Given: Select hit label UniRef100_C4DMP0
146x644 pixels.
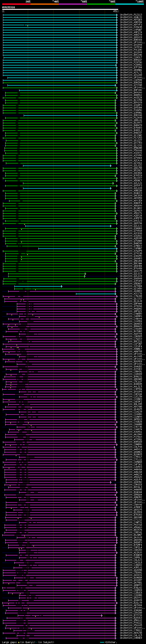Looking at the screenshot, I should click(x=131, y=316).
